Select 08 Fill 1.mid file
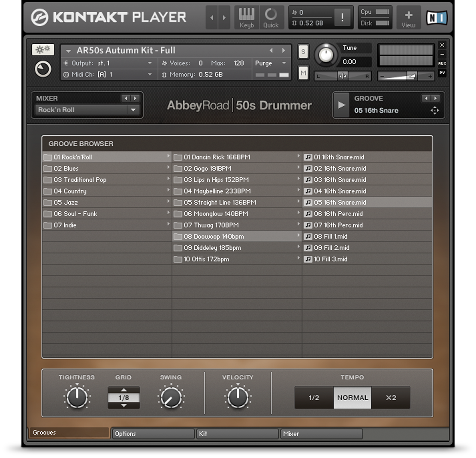Viewport: 476px width, 458px height. pos(367,236)
